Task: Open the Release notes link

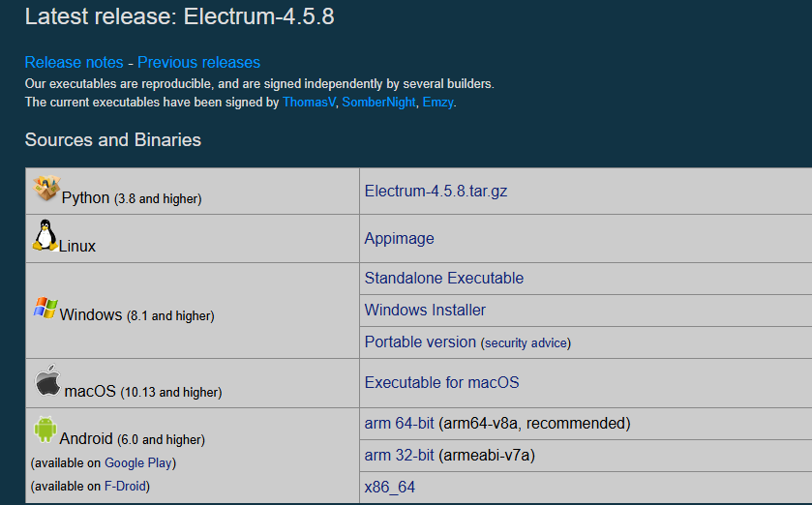Action: coord(75,62)
